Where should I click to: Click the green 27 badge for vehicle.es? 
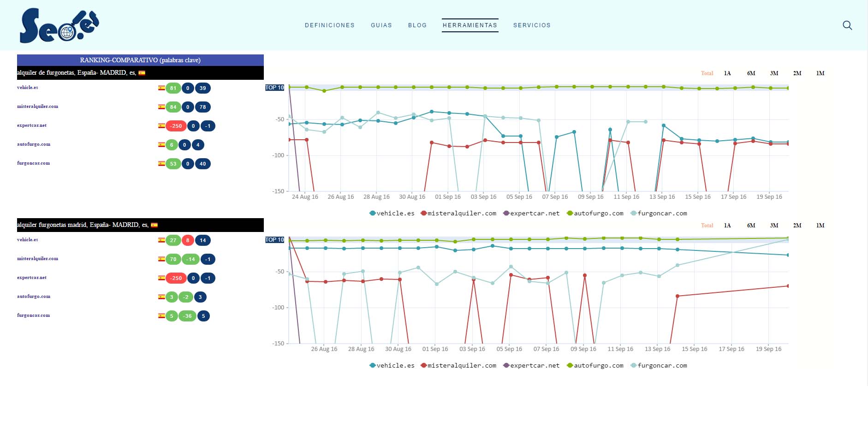(173, 240)
